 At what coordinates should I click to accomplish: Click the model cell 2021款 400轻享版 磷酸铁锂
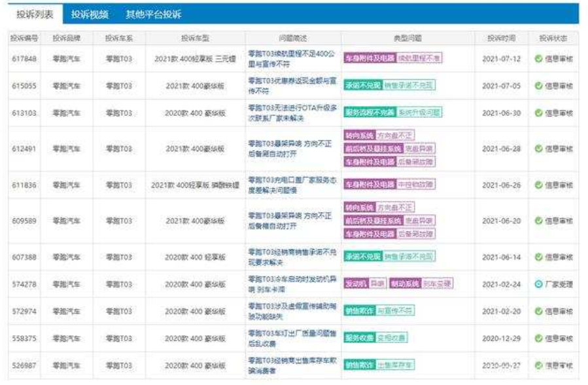pyautogui.click(x=195, y=185)
